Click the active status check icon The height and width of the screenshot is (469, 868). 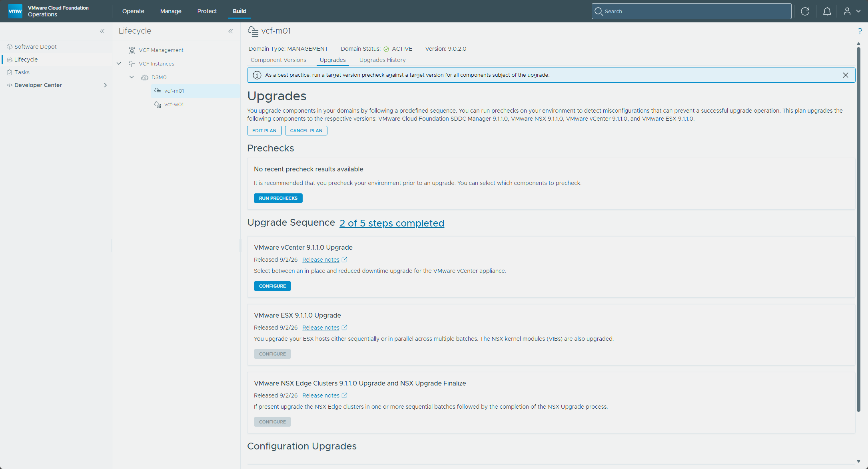click(x=386, y=49)
